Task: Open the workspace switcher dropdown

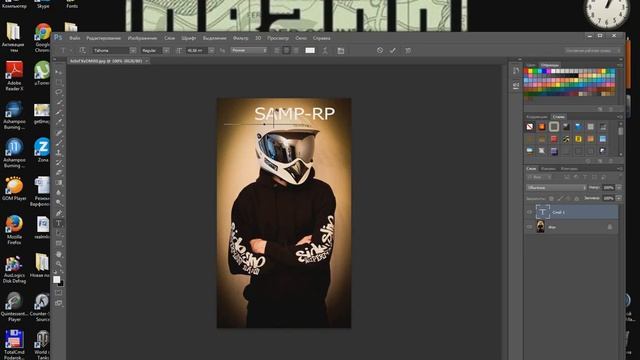Action: click(592, 51)
